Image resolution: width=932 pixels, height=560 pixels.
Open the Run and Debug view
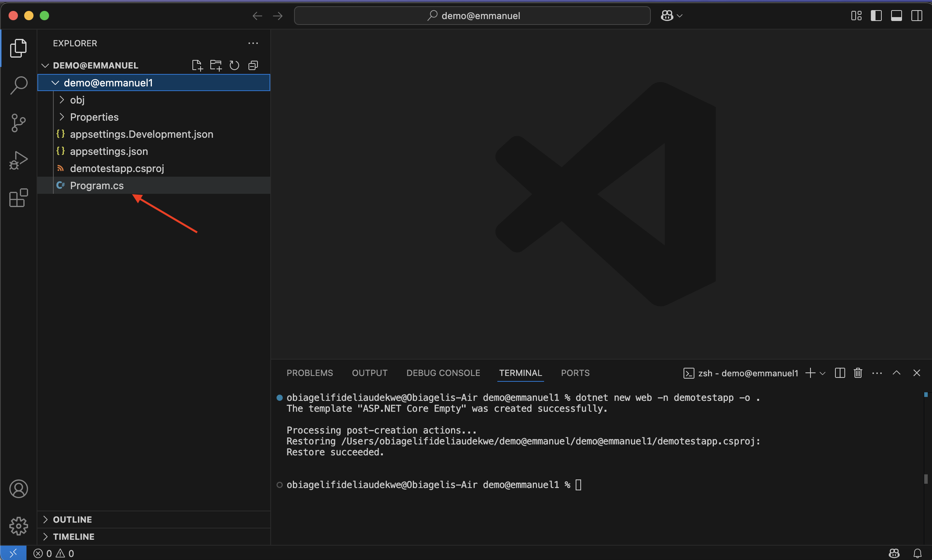18,160
